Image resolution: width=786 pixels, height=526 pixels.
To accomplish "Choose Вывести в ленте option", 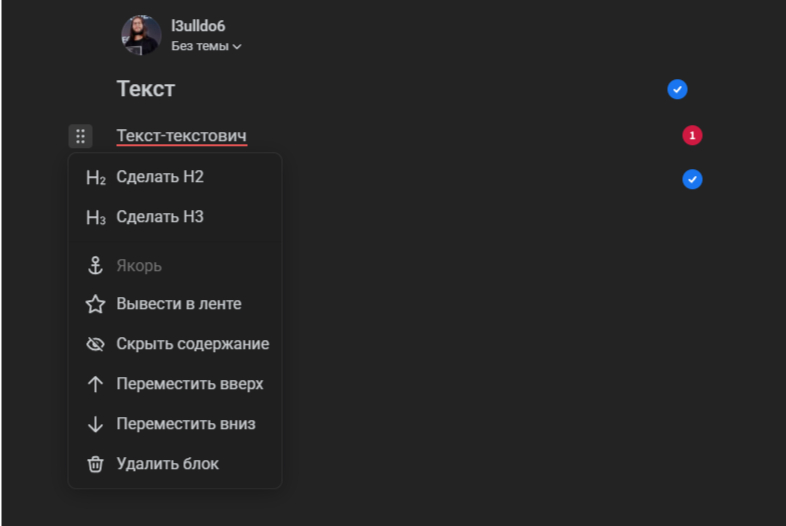I will pyautogui.click(x=178, y=304).
